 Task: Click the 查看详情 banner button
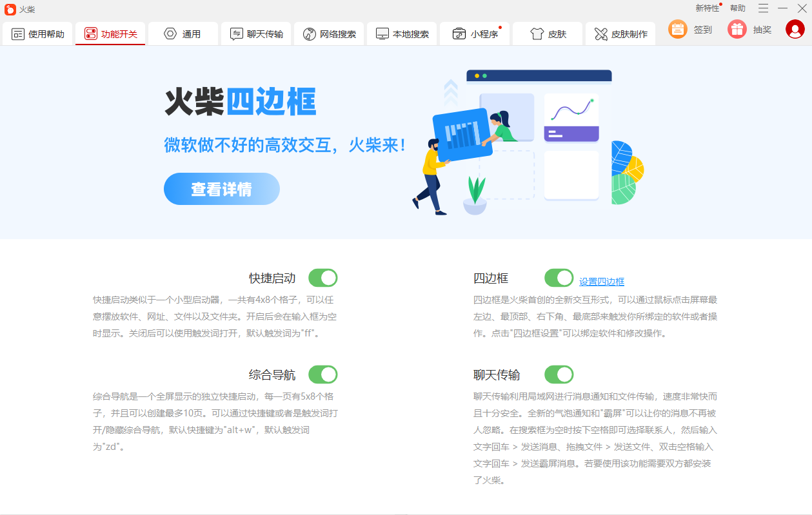click(x=221, y=188)
